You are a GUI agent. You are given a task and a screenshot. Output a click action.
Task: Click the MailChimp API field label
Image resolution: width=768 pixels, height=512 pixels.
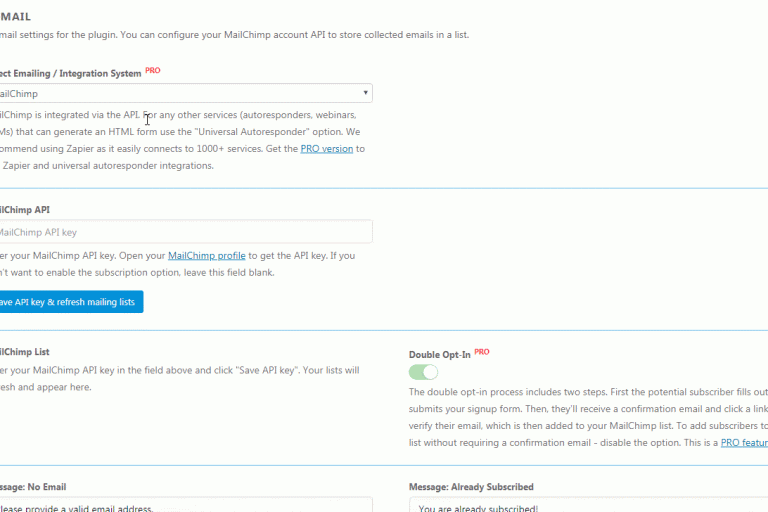[x=24, y=210]
